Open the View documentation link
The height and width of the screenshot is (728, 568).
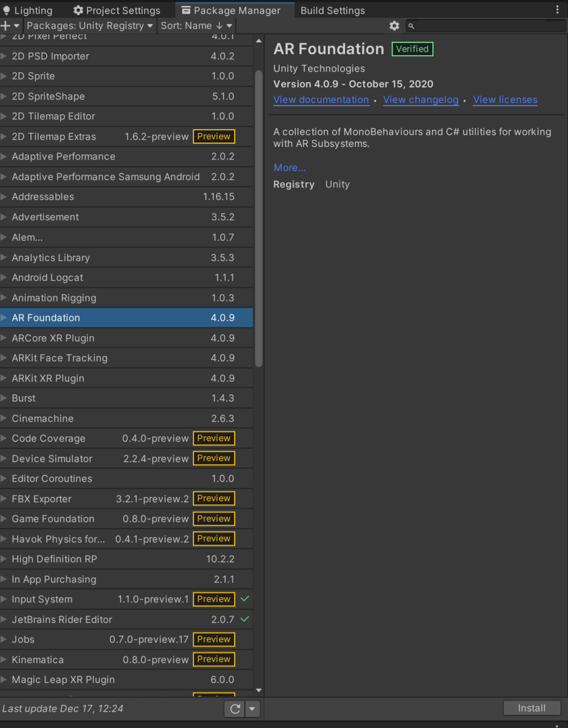click(321, 99)
